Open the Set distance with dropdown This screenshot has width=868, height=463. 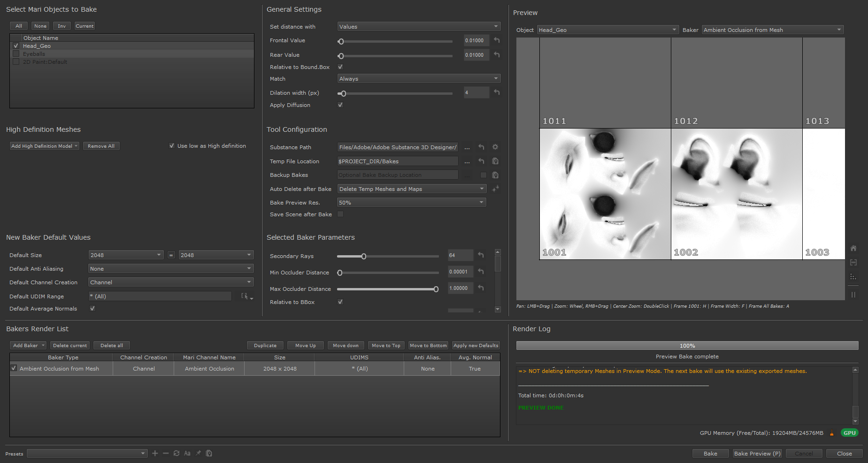pyautogui.click(x=418, y=27)
